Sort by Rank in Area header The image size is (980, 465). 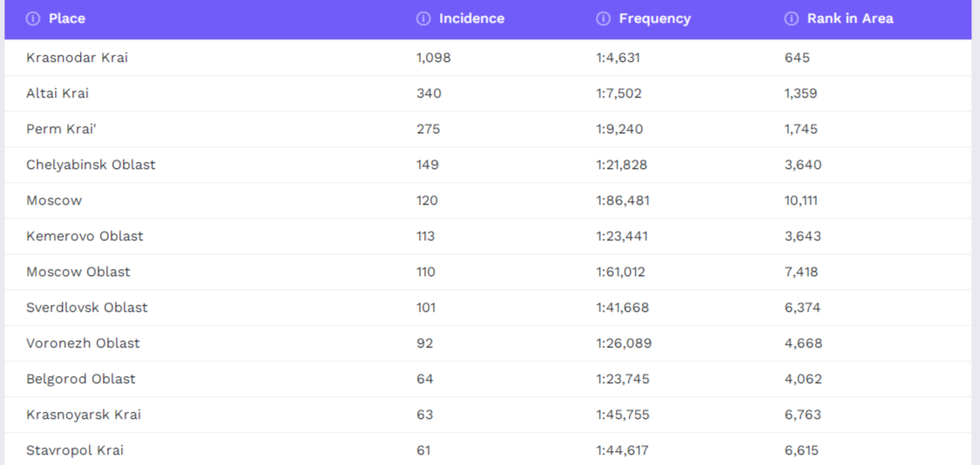[x=849, y=18]
